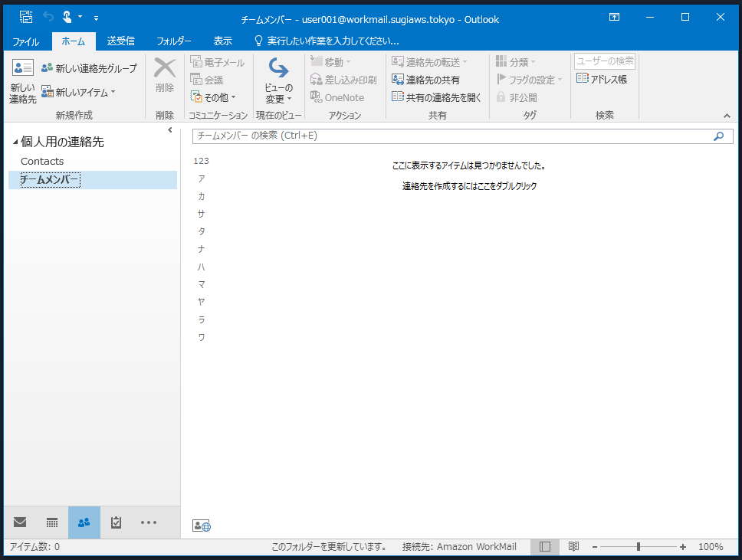Click the zoom in plus button

(682, 547)
